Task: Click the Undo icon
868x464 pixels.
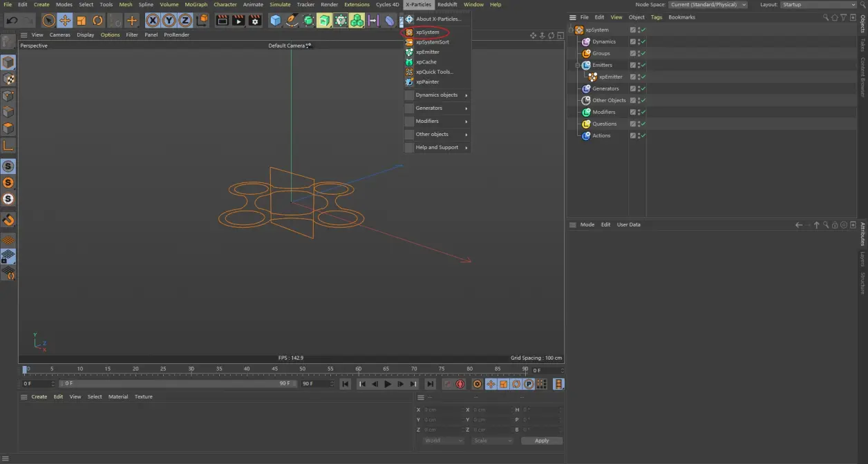Action: click(12, 21)
